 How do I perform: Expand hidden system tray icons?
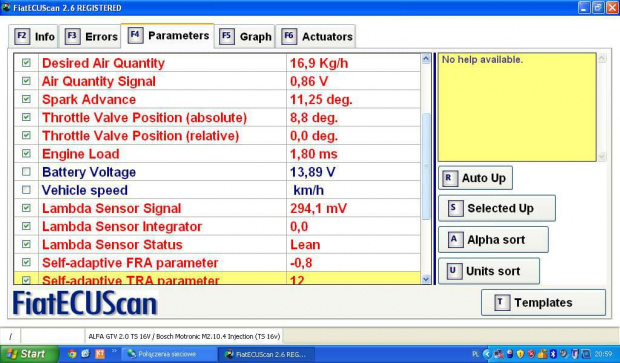click(x=488, y=354)
